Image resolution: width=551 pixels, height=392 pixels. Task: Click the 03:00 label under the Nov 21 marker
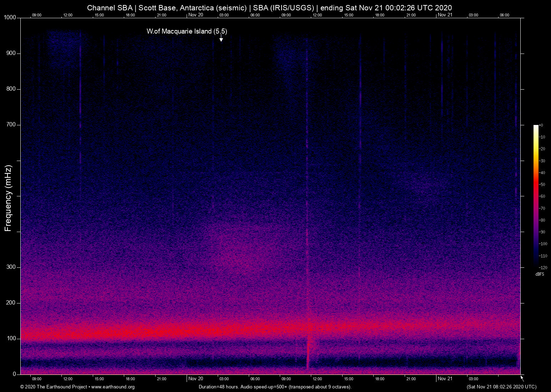(x=473, y=379)
